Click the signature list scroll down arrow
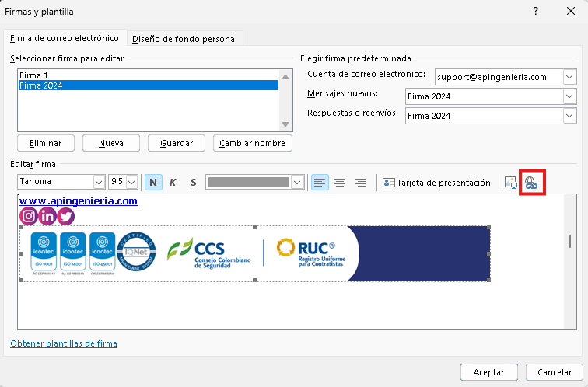The width and height of the screenshot is (588, 387). pos(285,124)
